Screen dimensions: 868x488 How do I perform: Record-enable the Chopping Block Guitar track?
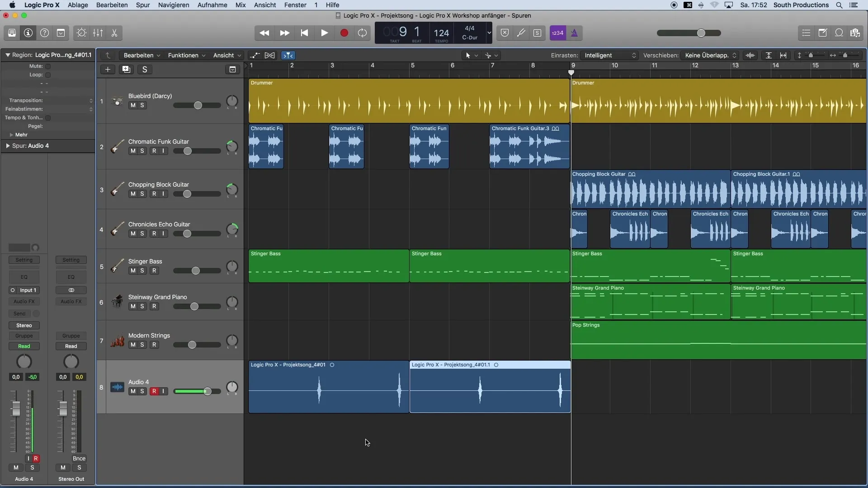click(154, 194)
